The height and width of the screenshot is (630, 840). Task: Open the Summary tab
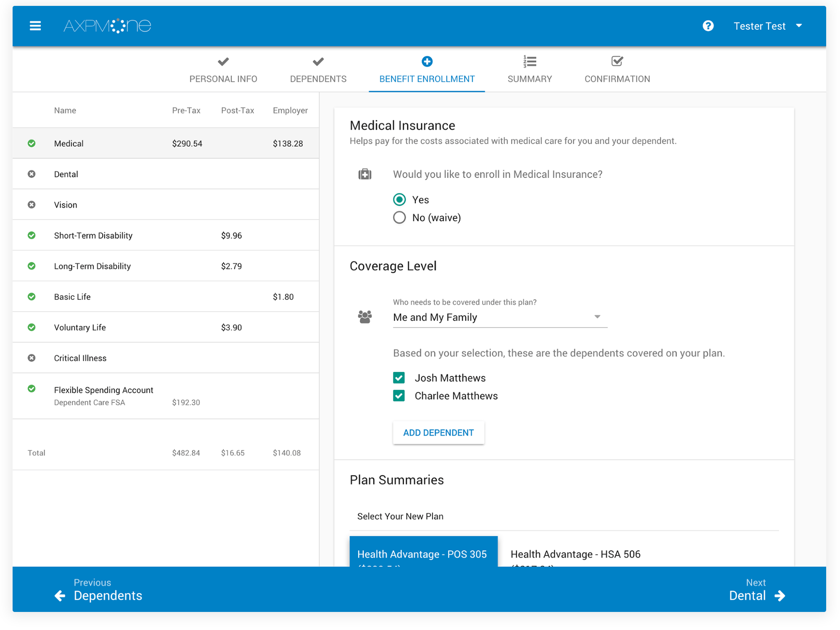530,70
